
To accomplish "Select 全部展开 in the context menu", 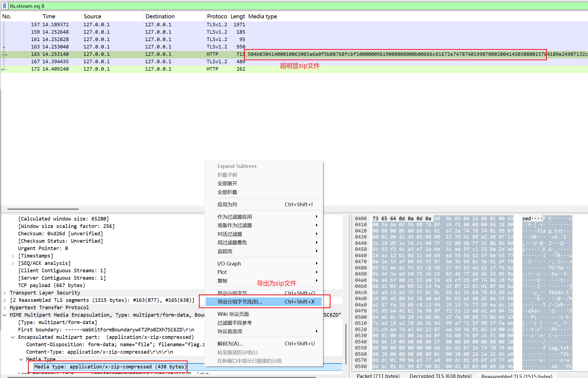I will coord(227,183).
